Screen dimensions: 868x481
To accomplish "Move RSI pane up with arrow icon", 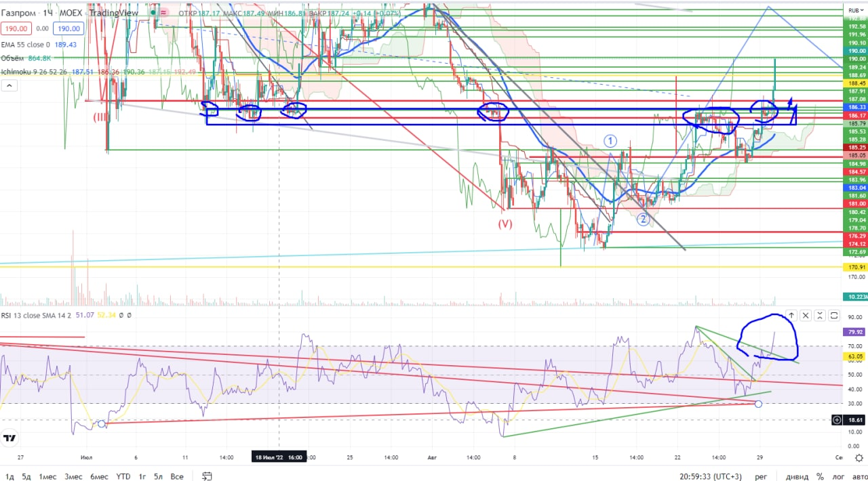I will pos(791,316).
